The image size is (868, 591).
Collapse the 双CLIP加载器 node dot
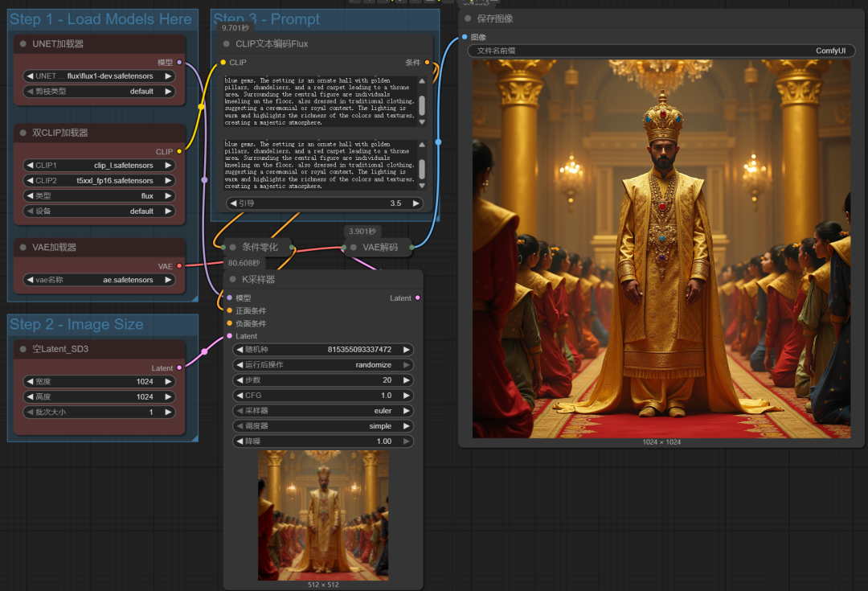[x=23, y=133]
